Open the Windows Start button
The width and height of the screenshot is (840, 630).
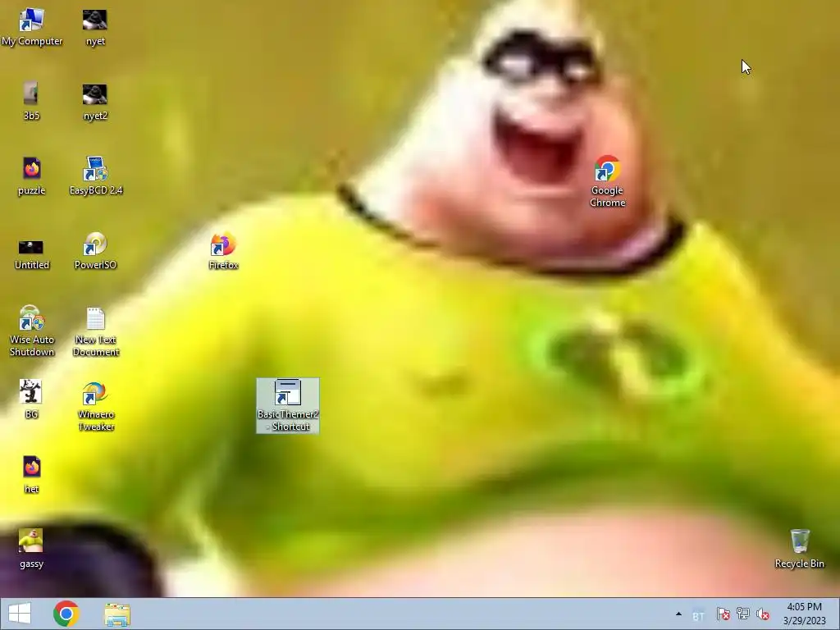click(x=20, y=614)
